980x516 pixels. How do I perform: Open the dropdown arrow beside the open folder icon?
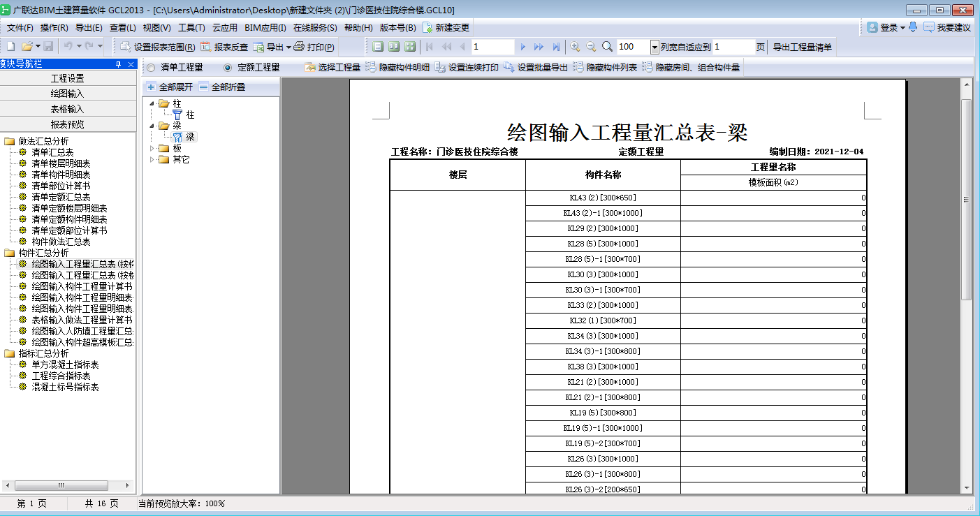pos(38,46)
